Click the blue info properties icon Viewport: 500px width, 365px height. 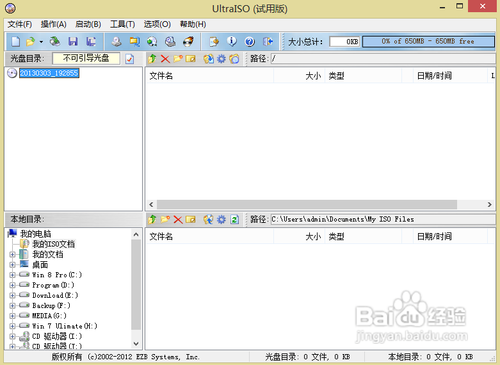click(232, 42)
